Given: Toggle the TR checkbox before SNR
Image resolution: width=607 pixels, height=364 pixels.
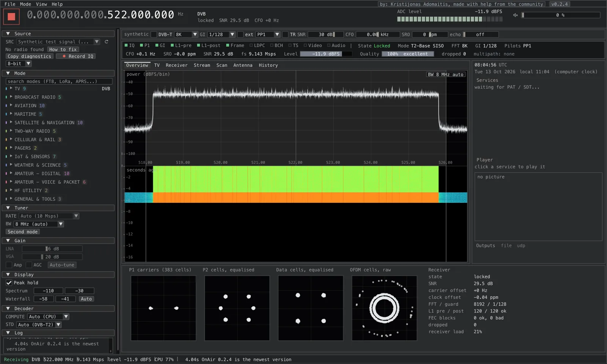Looking at the screenshot, I should pyautogui.click(x=285, y=35).
